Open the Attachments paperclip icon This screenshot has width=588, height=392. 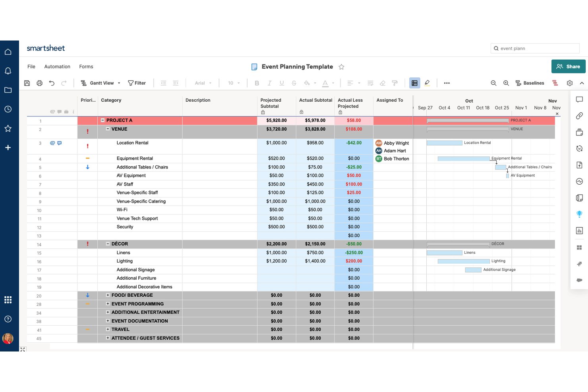[x=579, y=116]
